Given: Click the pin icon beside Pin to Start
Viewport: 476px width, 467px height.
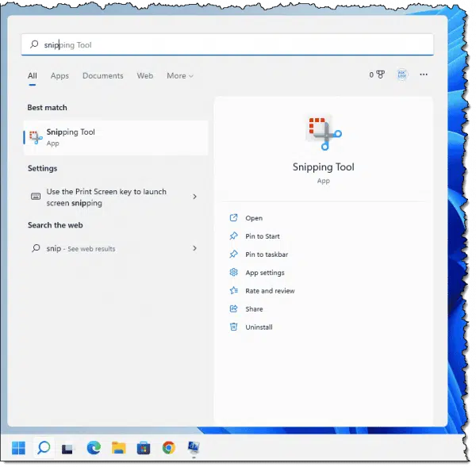Looking at the screenshot, I should click(233, 236).
